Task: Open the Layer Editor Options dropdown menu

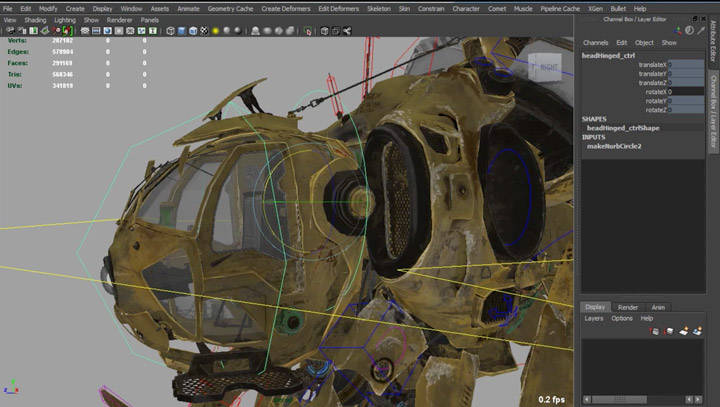Action: click(622, 318)
